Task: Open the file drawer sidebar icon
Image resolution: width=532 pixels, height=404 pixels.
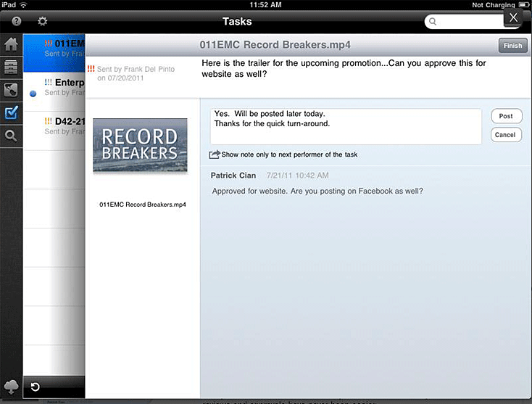Action: click(x=11, y=67)
